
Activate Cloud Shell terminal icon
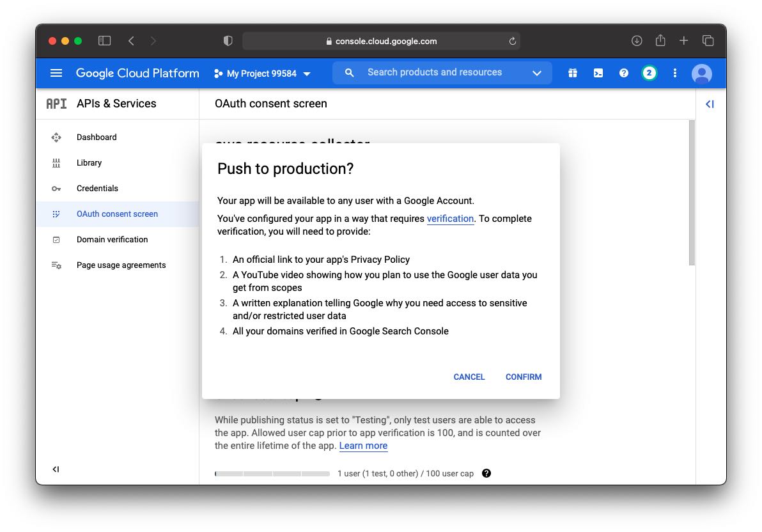click(598, 73)
